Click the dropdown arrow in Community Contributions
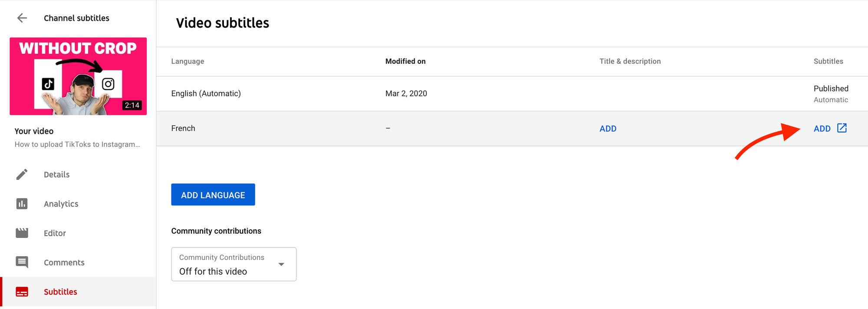Image resolution: width=868 pixels, height=309 pixels. [x=281, y=264]
